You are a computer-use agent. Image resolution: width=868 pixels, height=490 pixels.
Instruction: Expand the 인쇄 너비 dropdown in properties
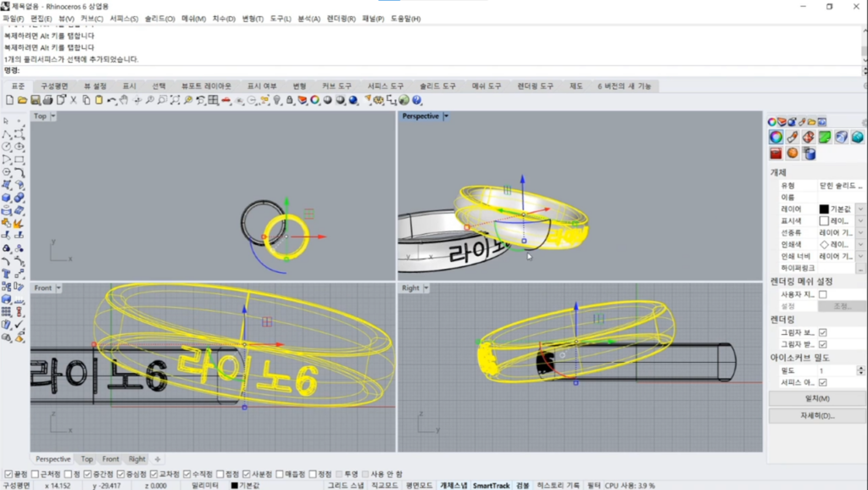pyautogui.click(x=860, y=256)
